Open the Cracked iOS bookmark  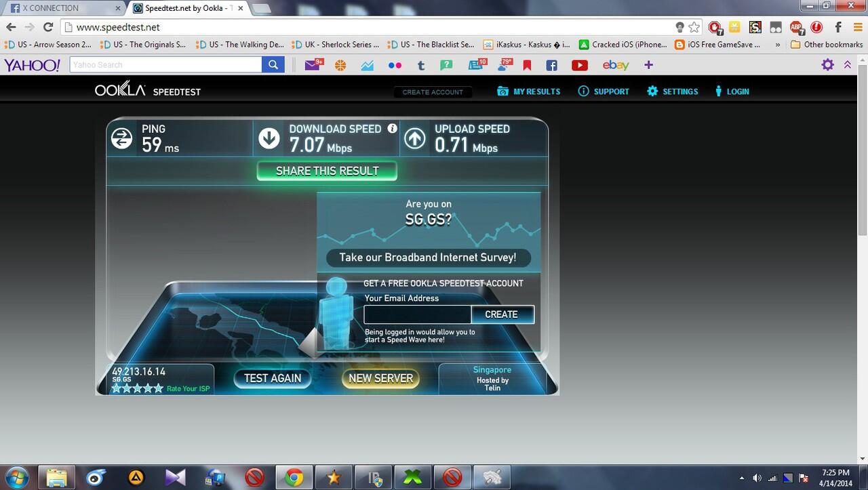[623, 45]
